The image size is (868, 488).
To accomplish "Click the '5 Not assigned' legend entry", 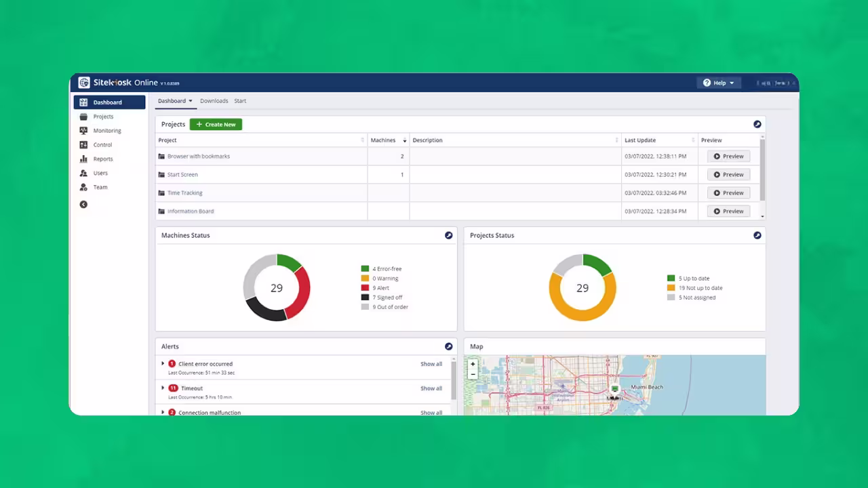I will pos(692,298).
